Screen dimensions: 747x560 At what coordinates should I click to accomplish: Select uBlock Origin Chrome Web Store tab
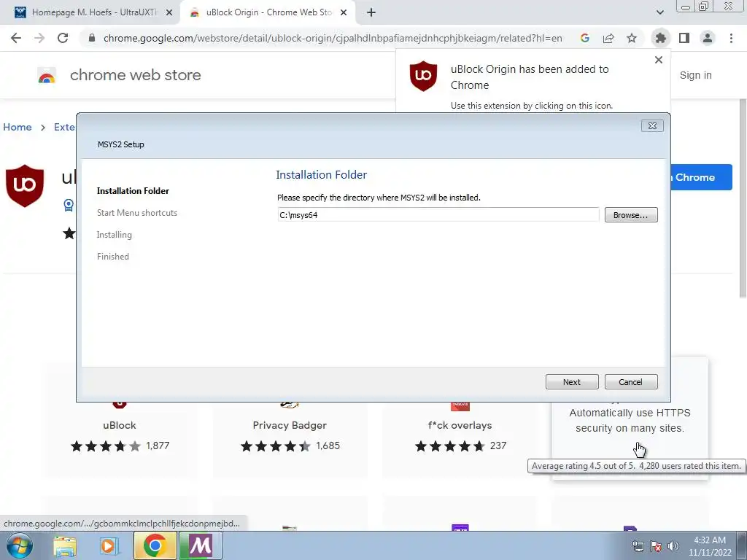point(269,12)
